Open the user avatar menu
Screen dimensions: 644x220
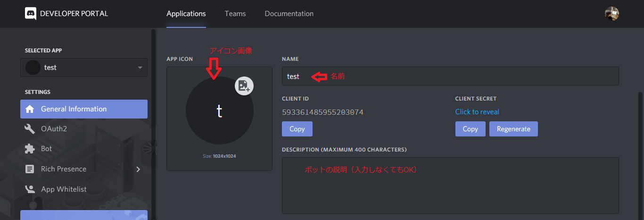(612, 14)
